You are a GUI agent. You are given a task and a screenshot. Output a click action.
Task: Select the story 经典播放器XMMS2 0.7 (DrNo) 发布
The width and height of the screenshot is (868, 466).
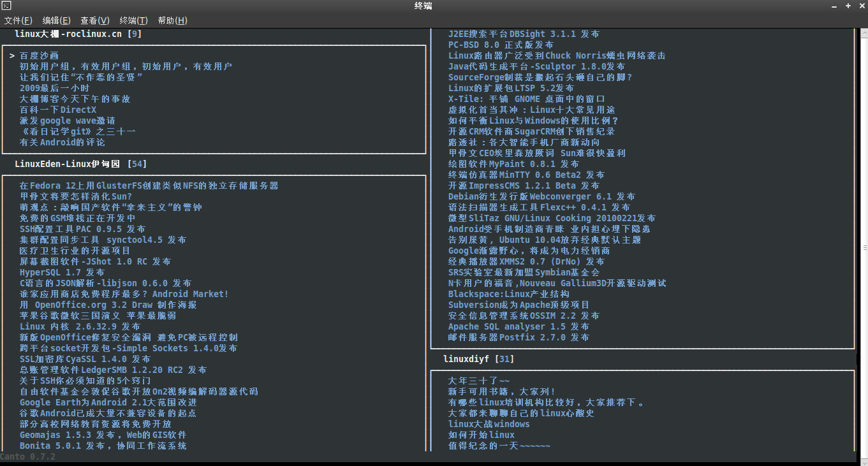click(x=526, y=262)
